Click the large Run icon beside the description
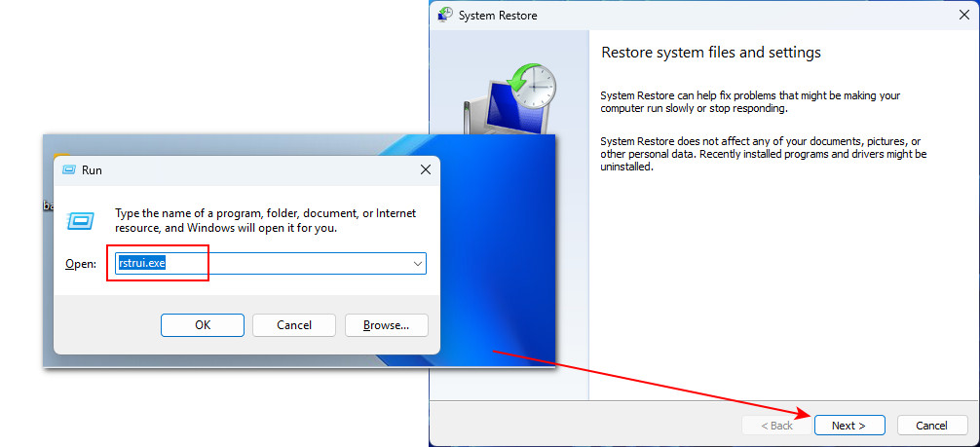The width and height of the screenshot is (980, 447). click(x=79, y=221)
